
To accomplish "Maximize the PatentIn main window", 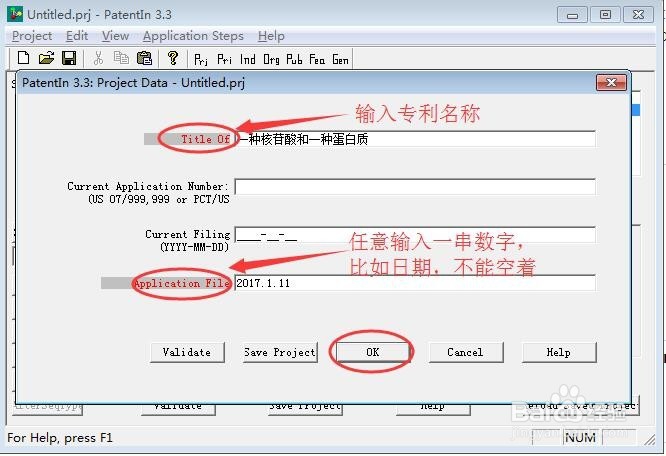I will [605, 15].
